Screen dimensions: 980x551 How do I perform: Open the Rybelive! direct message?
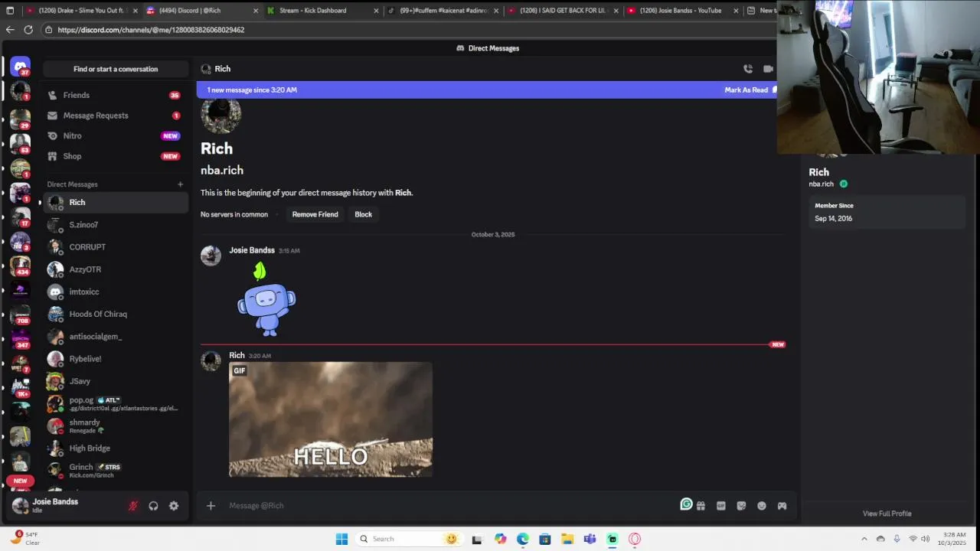click(115, 358)
